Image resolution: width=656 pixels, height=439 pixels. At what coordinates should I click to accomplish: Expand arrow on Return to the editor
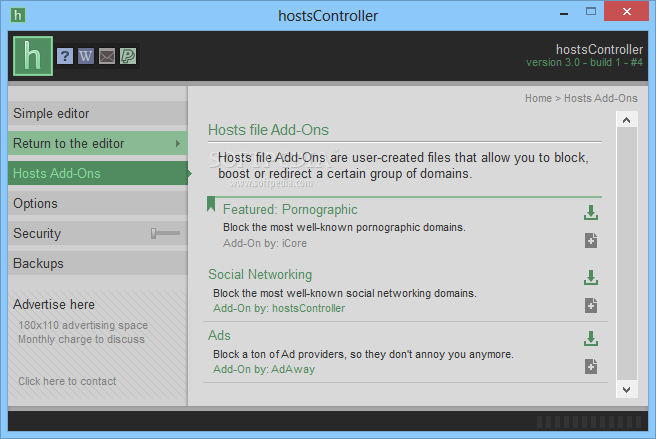pyautogui.click(x=178, y=144)
